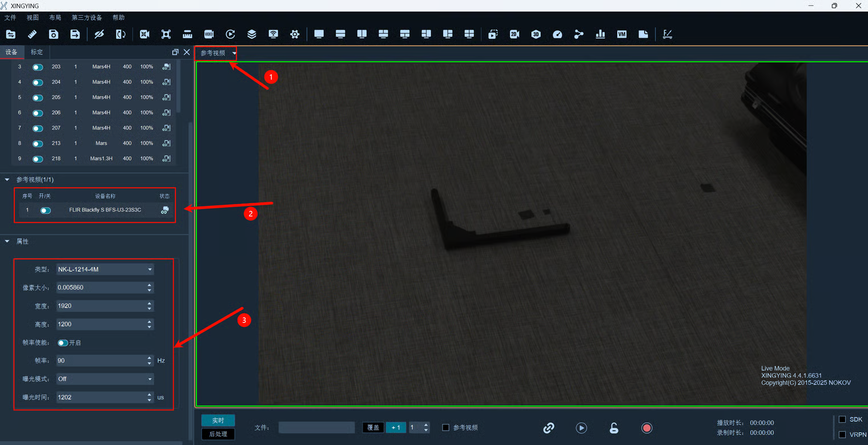
Task: Open settings with the gear icon
Action: [295, 34]
